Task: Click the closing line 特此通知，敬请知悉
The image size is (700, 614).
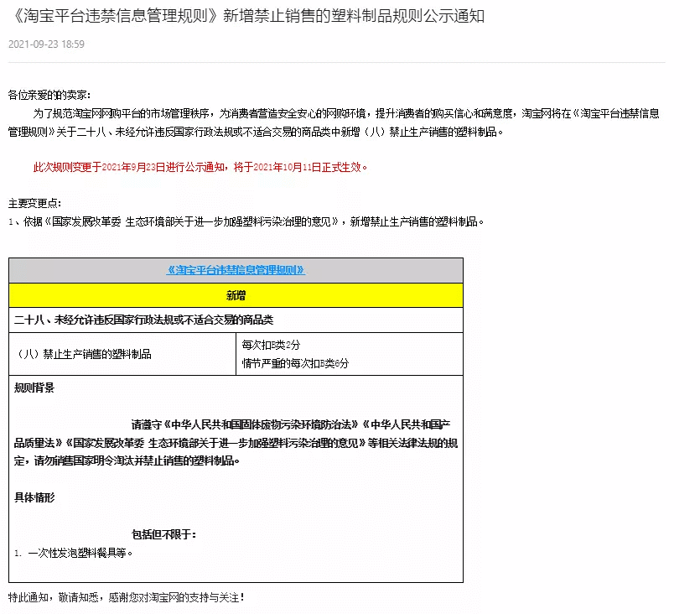Action: coord(127,597)
